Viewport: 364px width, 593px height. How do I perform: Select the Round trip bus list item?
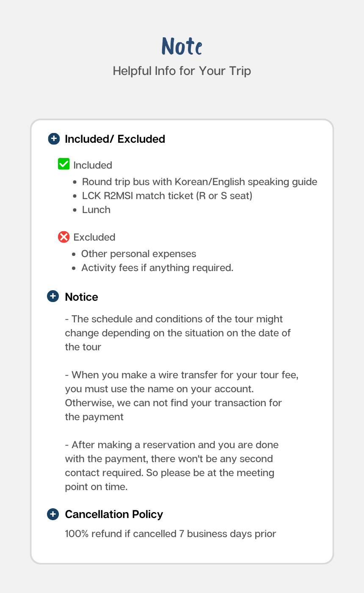tap(199, 182)
